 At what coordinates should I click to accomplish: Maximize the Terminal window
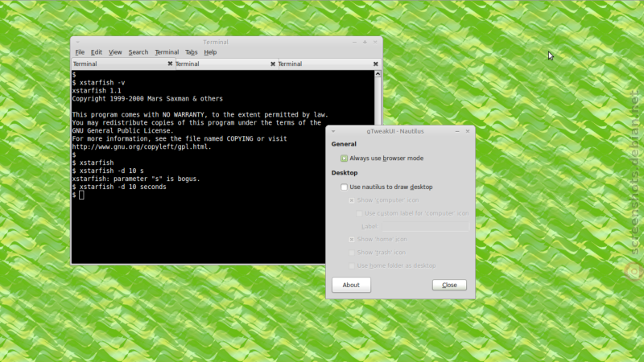[x=365, y=42]
